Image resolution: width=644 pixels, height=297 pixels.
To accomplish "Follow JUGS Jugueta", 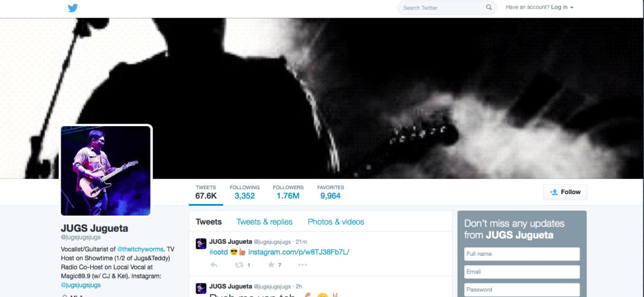I will (565, 192).
